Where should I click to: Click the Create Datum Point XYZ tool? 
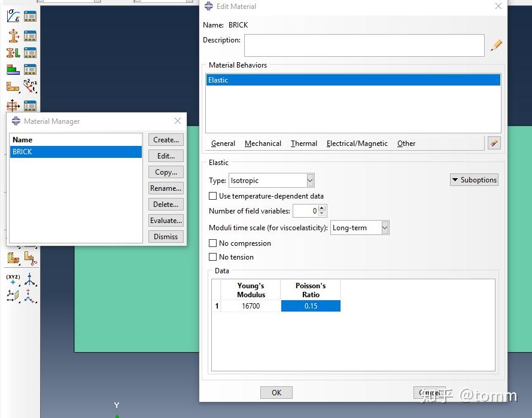(13, 280)
